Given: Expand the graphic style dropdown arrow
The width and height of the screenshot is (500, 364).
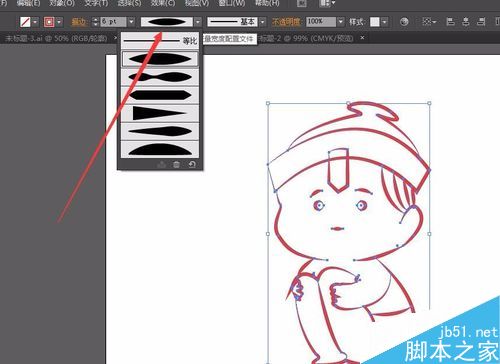Looking at the screenshot, I should [385, 22].
